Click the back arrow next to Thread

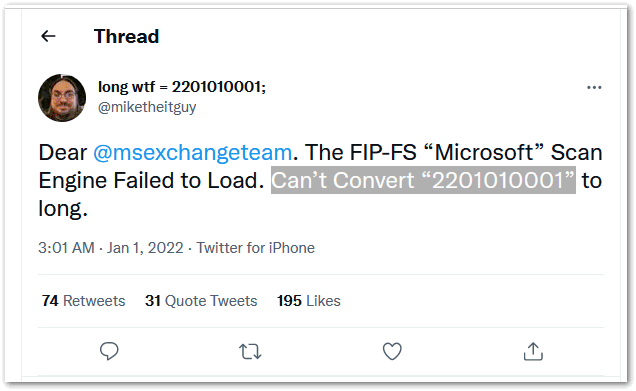tap(48, 36)
